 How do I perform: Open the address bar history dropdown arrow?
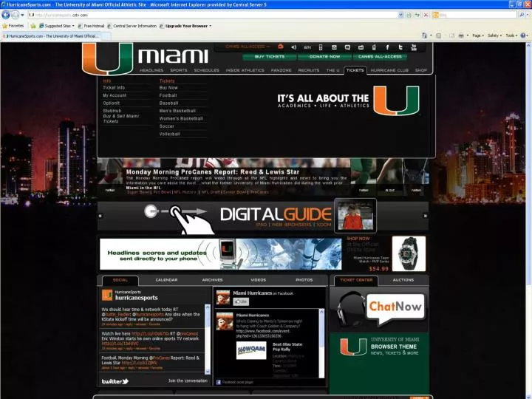[x=400, y=15]
